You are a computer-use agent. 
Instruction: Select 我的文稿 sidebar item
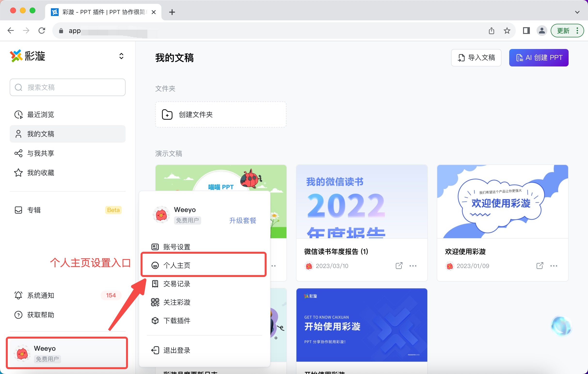[x=68, y=134]
